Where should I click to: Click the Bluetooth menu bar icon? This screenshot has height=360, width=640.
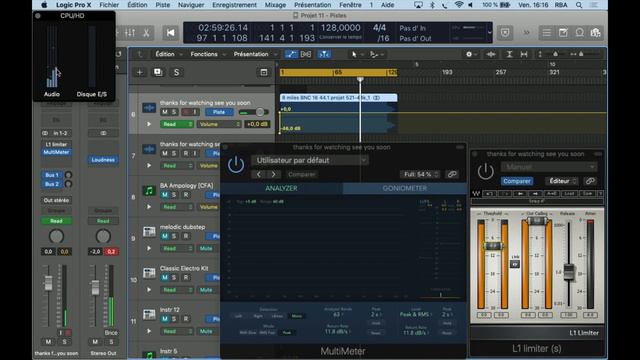click(432, 5)
